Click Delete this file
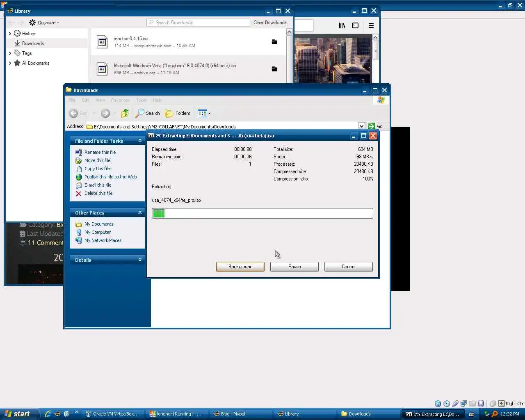The image size is (525, 420). 98,193
